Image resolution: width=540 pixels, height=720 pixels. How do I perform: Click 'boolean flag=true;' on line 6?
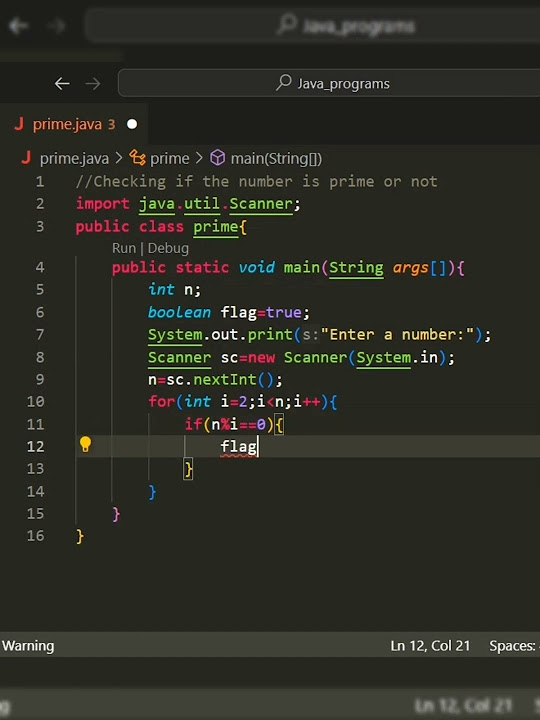(x=229, y=312)
